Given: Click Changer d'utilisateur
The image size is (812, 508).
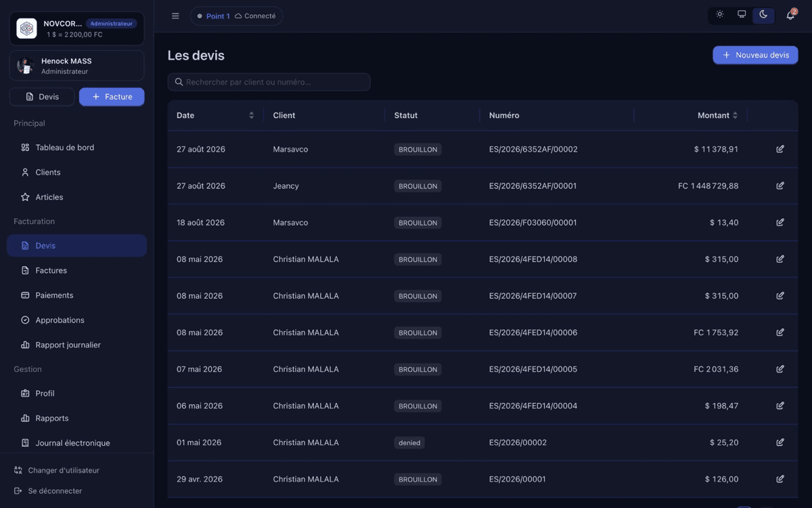Looking at the screenshot, I should 57,470.
